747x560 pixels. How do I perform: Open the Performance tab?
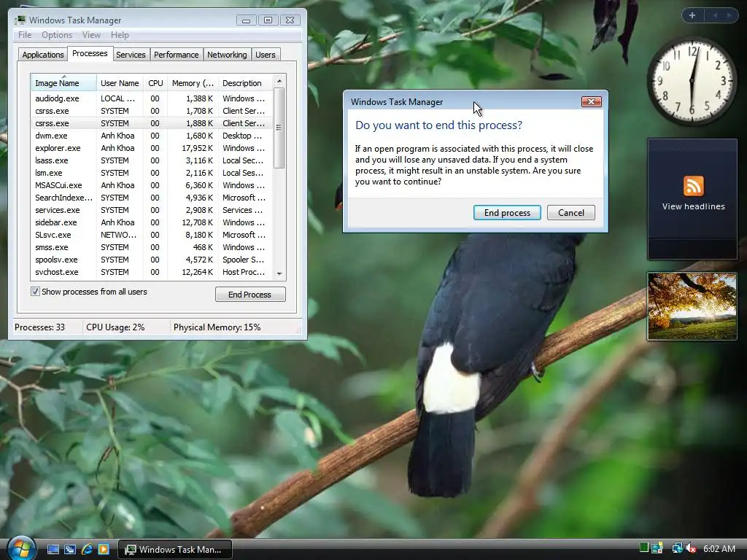tap(176, 55)
